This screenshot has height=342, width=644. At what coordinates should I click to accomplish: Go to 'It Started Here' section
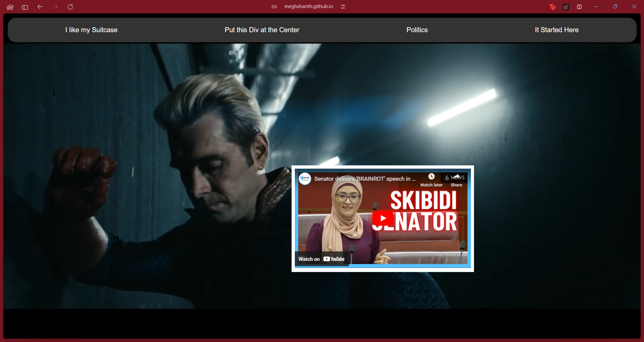pyautogui.click(x=557, y=30)
